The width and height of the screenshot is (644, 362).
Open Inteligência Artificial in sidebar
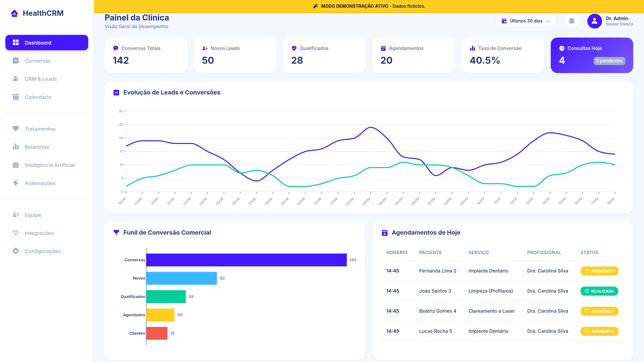click(47, 165)
